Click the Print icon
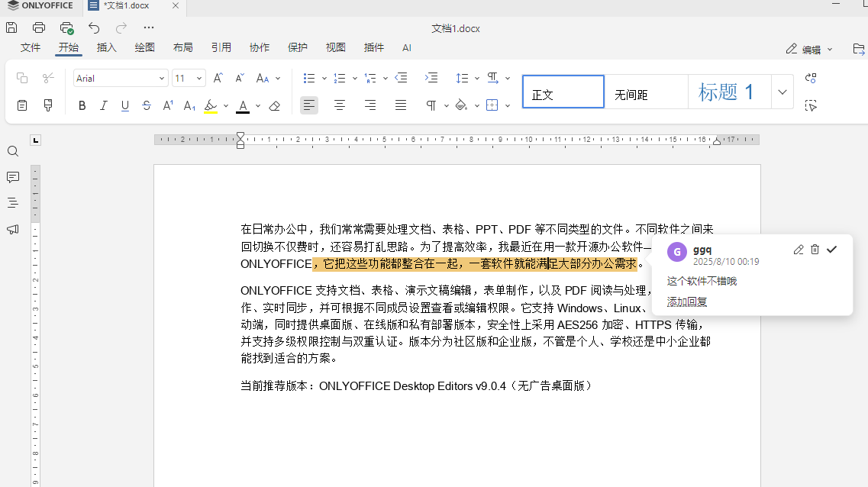The width and height of the screenshot is (868, 487). click(x=39, y=27)
